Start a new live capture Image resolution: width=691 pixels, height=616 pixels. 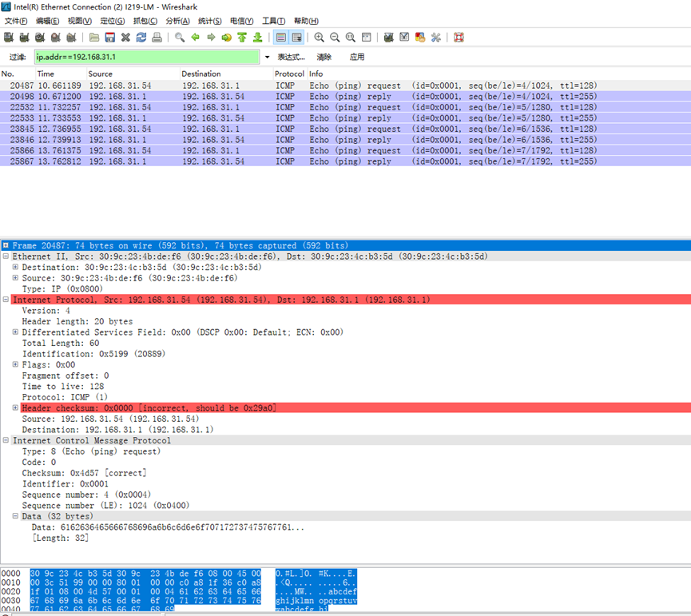[x=40, y=38]
